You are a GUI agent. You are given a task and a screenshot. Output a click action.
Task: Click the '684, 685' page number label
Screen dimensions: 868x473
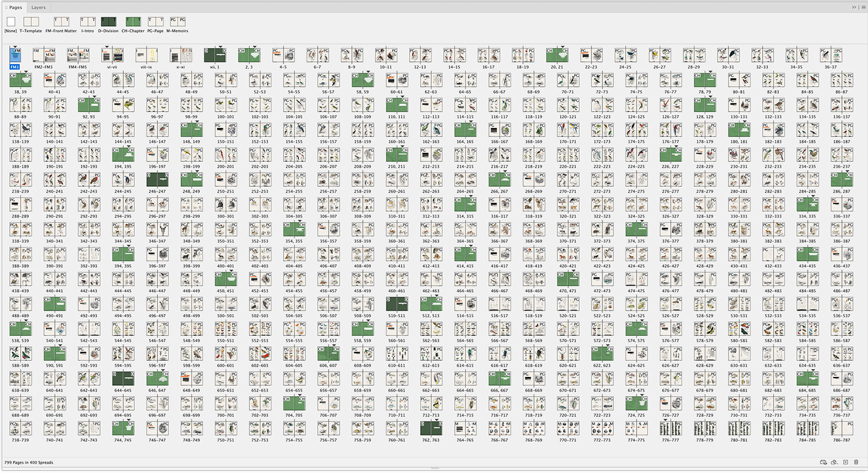807,390
